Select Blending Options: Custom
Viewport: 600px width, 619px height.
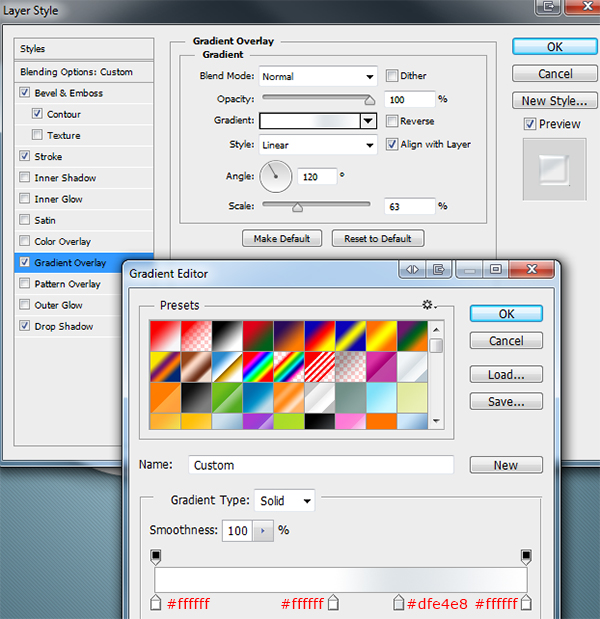[x=84, y=72]
